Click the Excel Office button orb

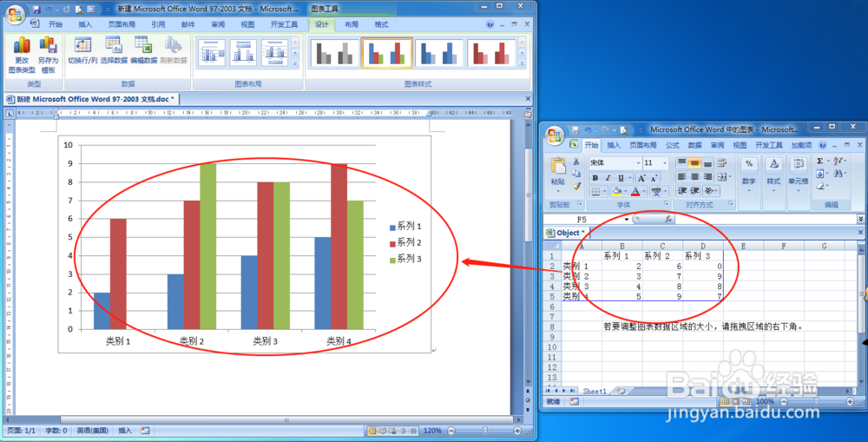tap(555, 135)
